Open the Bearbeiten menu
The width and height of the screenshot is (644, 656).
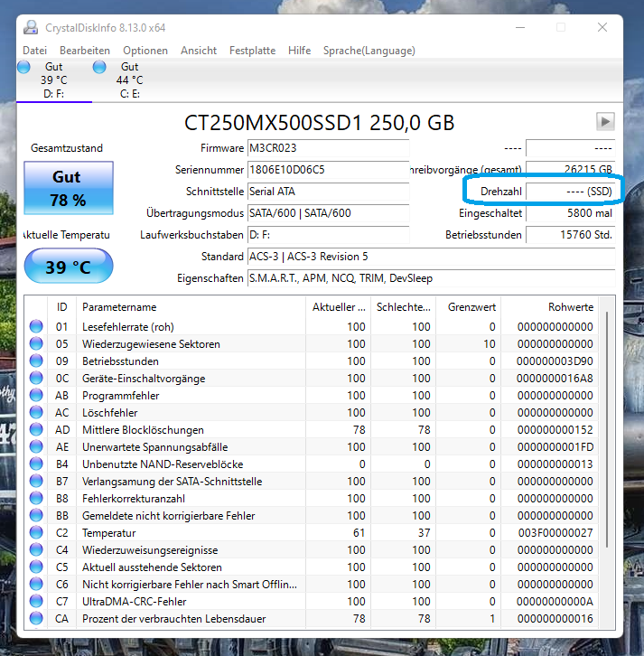click(x=85, y=51)
